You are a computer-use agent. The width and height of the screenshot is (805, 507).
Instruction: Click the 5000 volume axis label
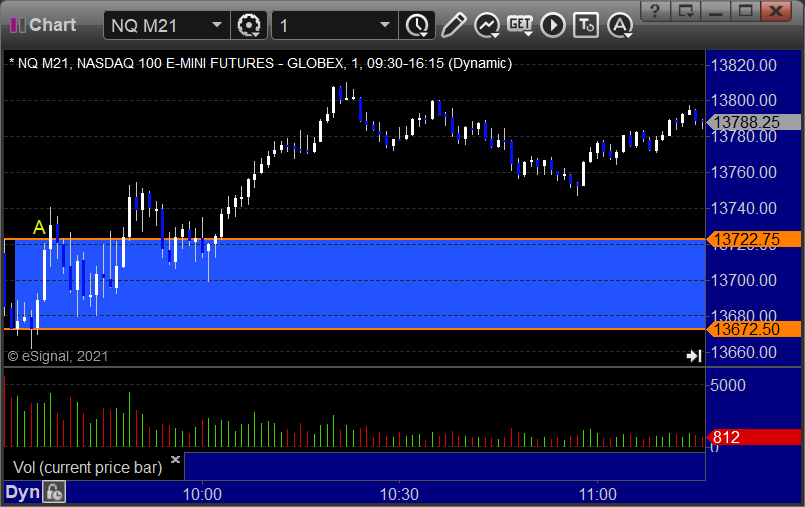[727, 385]
